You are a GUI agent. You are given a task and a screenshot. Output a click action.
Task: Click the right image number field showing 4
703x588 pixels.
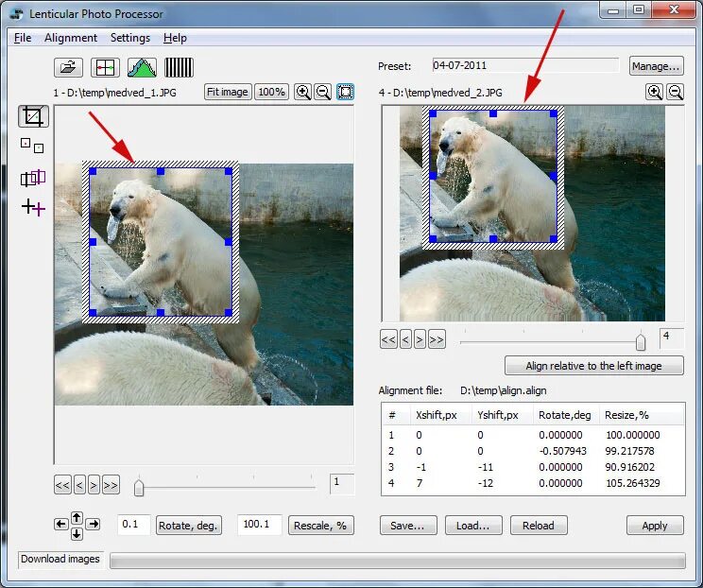(672, 338)
